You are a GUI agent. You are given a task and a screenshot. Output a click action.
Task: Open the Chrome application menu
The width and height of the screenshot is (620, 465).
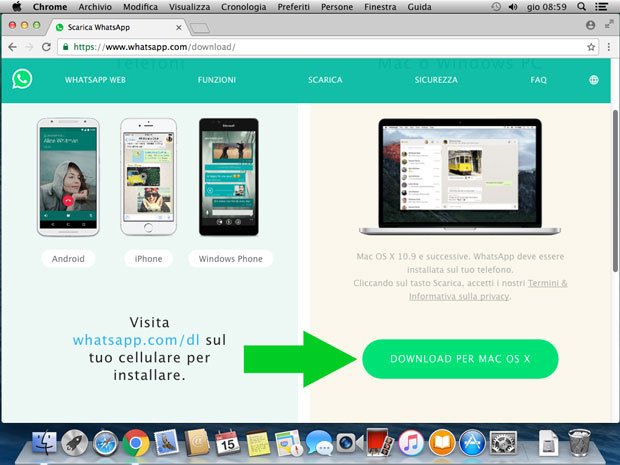(50, 7)
